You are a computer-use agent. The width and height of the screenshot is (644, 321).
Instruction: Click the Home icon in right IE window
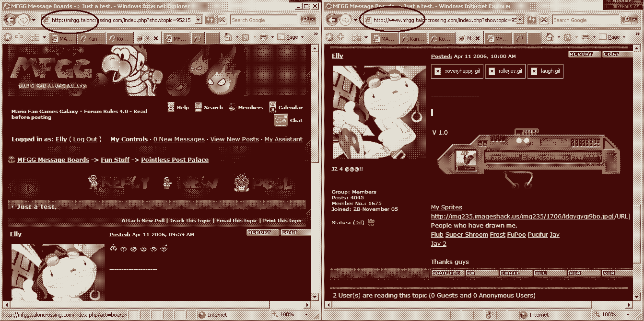pos(550,37)
